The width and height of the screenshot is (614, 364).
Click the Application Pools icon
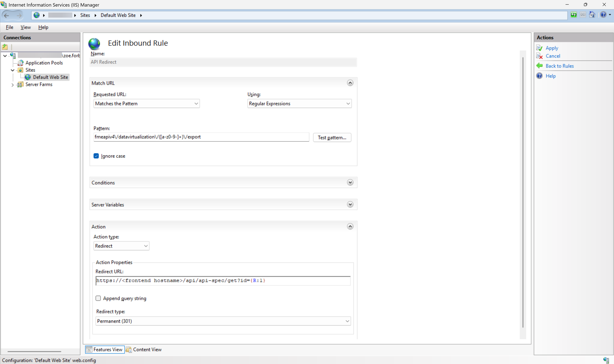click(x=21, y=63)
